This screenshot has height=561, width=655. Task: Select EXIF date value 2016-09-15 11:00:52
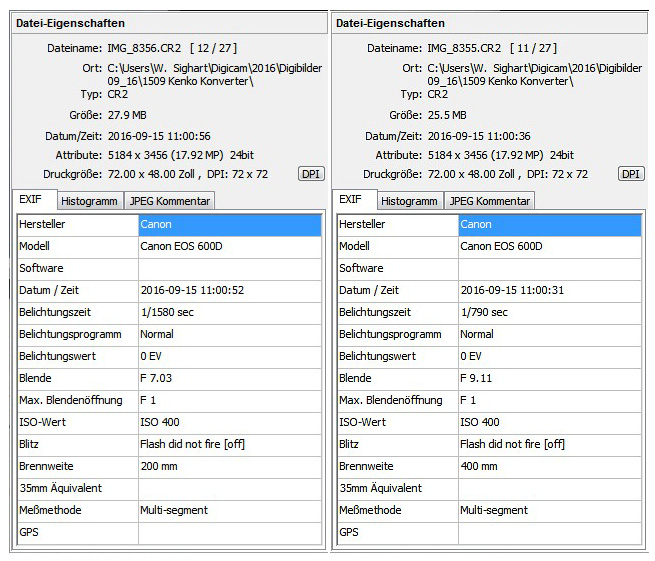pos(192,290)
